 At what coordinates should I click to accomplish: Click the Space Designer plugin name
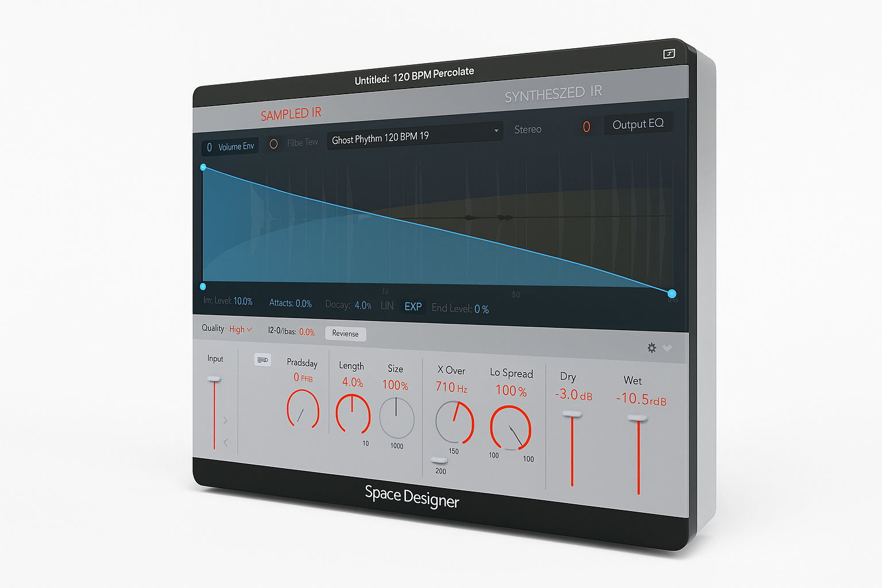(x=412, y=497)
